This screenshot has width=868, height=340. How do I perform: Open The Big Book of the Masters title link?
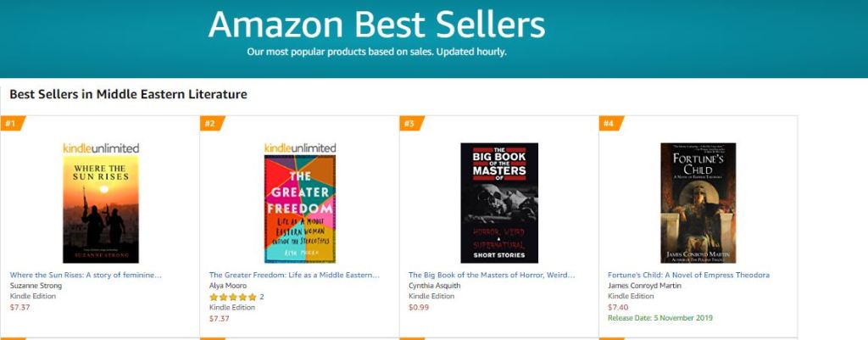click(x=492, y=275)
